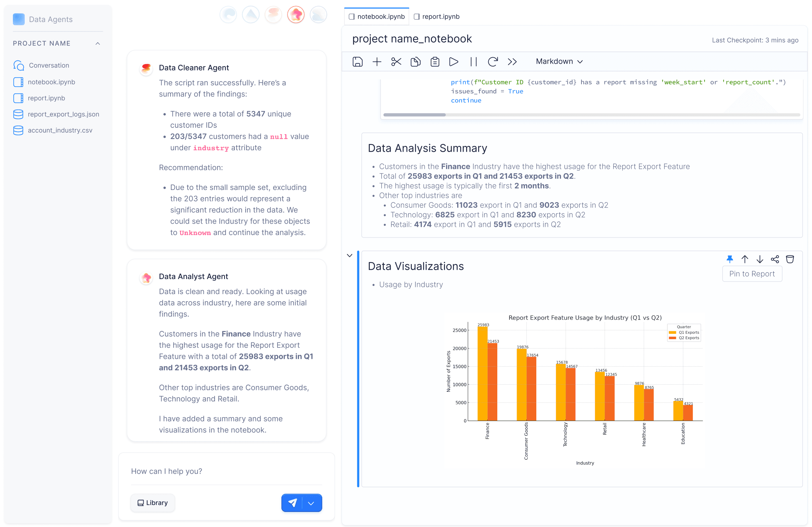Collapse the PROJECT NAME section

98,43
